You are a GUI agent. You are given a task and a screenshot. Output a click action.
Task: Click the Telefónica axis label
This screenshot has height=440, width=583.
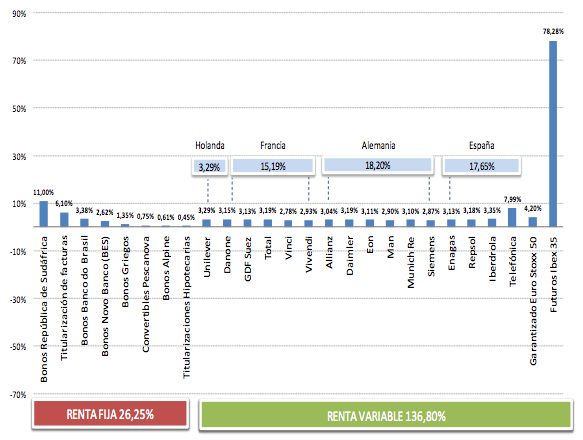(x=513, y=261)
